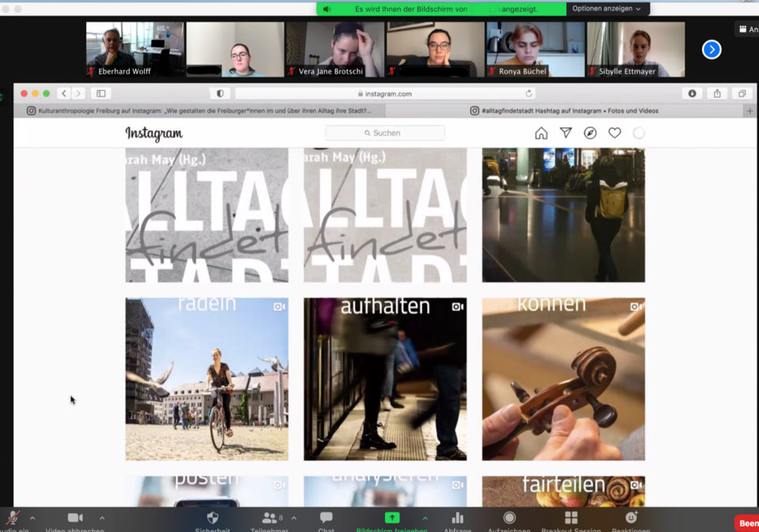Unmute the microphone in Zoom
This screenshot has height=532, width=759.
tap(13, 520)
